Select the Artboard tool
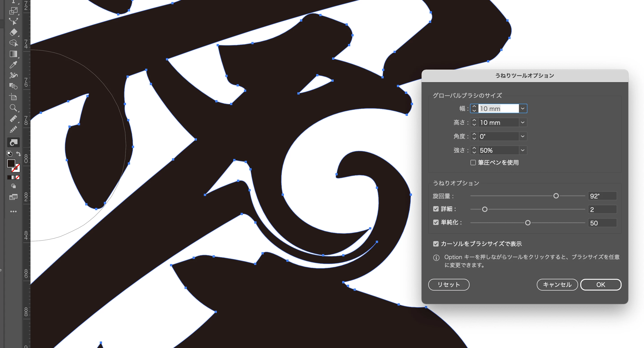The width and height of the screenshot is (644, 348). point(13,97)
